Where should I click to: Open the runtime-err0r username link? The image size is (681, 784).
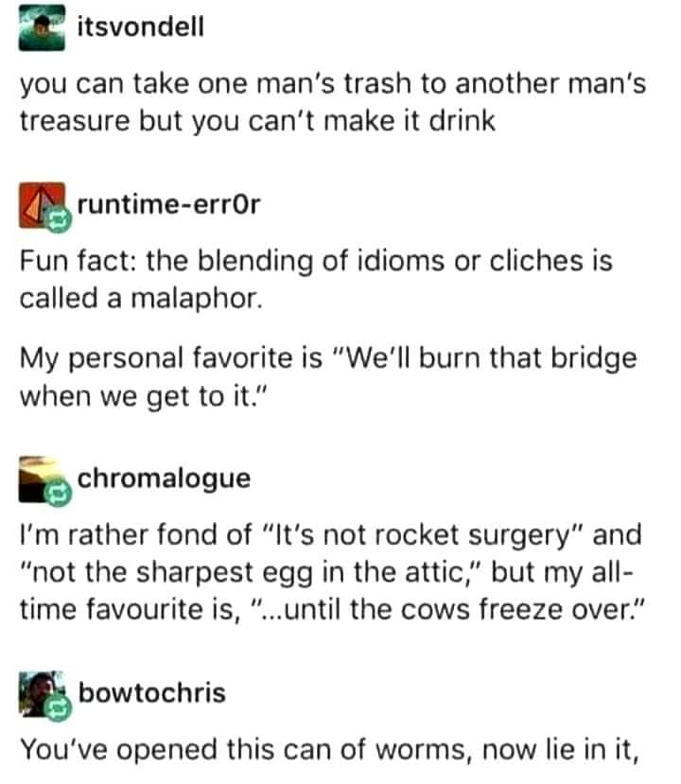pos(168,204)
